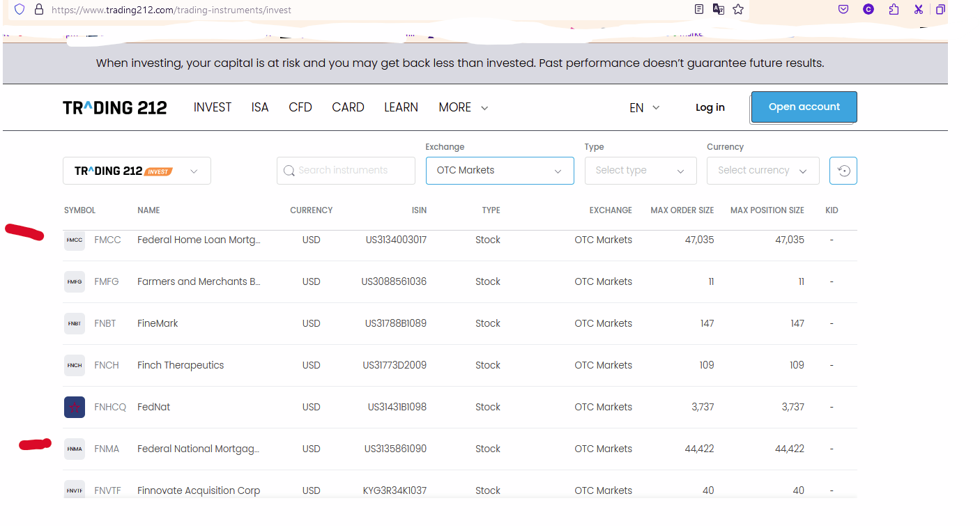Click the Finch Therapeutics name
The height and width of the screenshot is (526, 980).
(181, 365)
